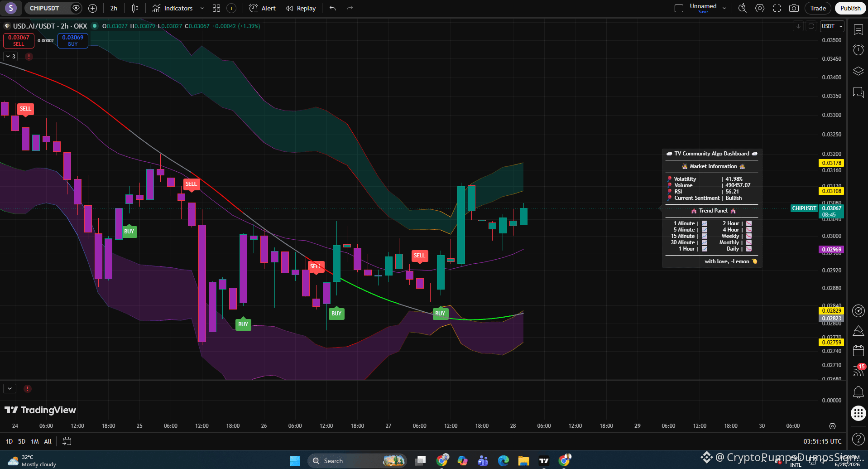Screen dimensions: 868x469
Task: Open File Explorer from taskbar
Action: coord(523,461)
